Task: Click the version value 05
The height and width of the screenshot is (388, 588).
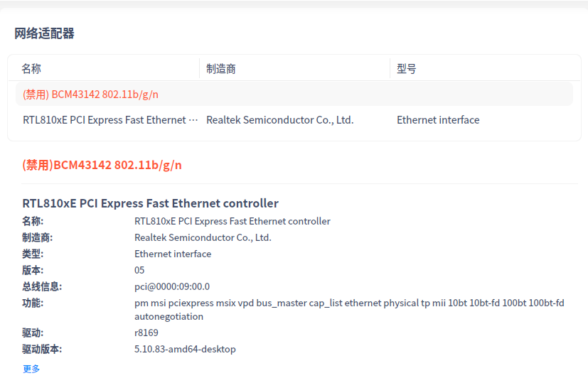Action: (139, 270)
